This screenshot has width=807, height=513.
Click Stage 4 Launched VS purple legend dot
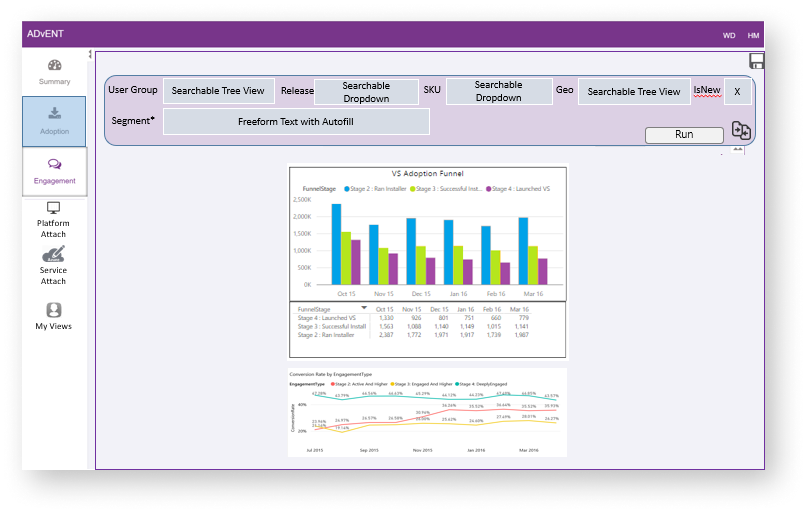point(488,189)
